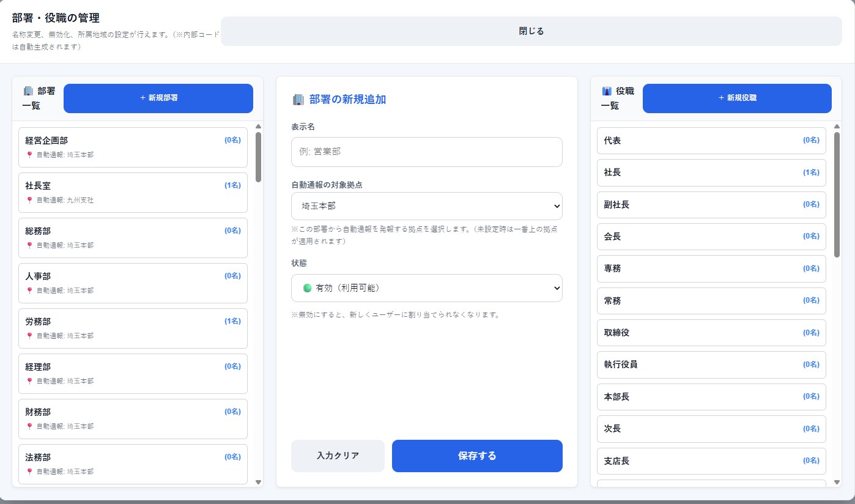Click the pin icon under 経営企画部
Viewport: 855px width, 504px height.
click(29, 155)
